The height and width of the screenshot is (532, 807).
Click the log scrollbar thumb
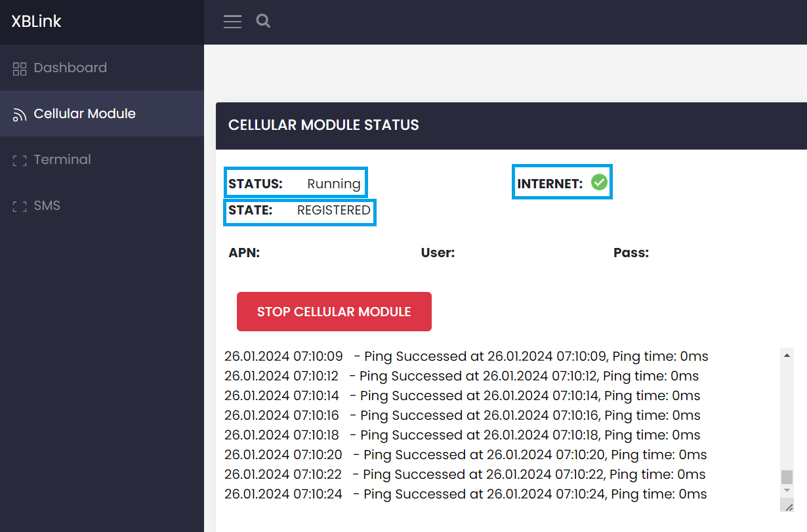(787, 477)
